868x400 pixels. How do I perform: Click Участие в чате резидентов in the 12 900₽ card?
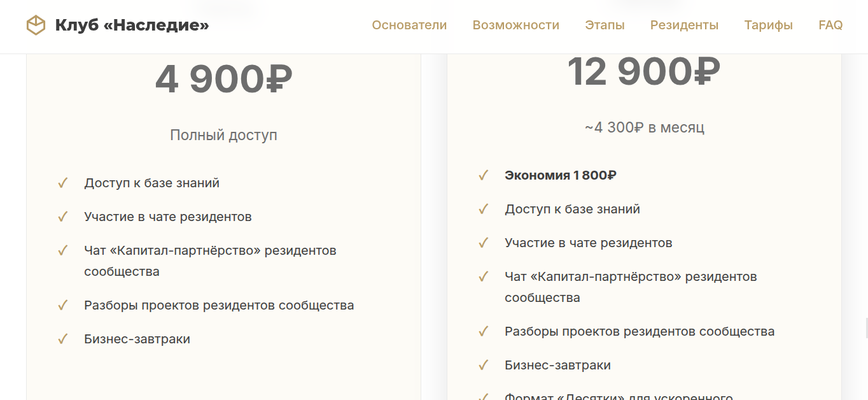(589, 243)
